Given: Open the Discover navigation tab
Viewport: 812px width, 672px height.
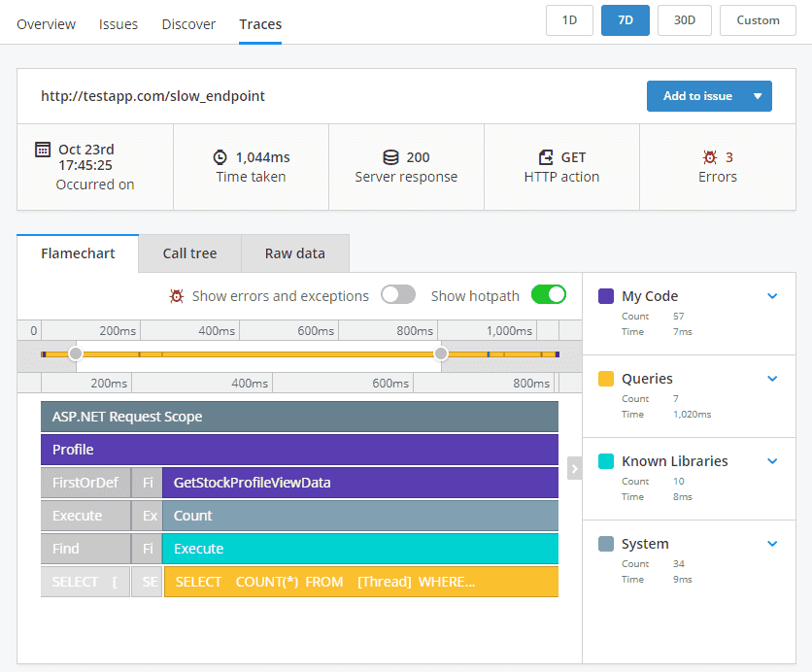Looking at the screenshot, I should 188,24.
